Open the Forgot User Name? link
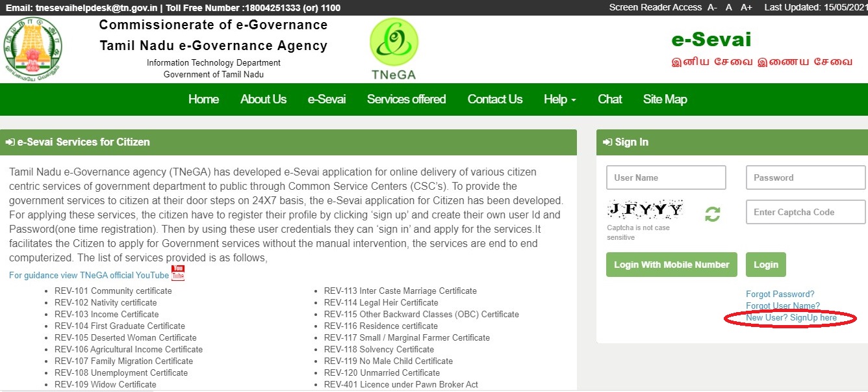The width and height of the screenshot is (868, 392). click(x=783, y=306)
